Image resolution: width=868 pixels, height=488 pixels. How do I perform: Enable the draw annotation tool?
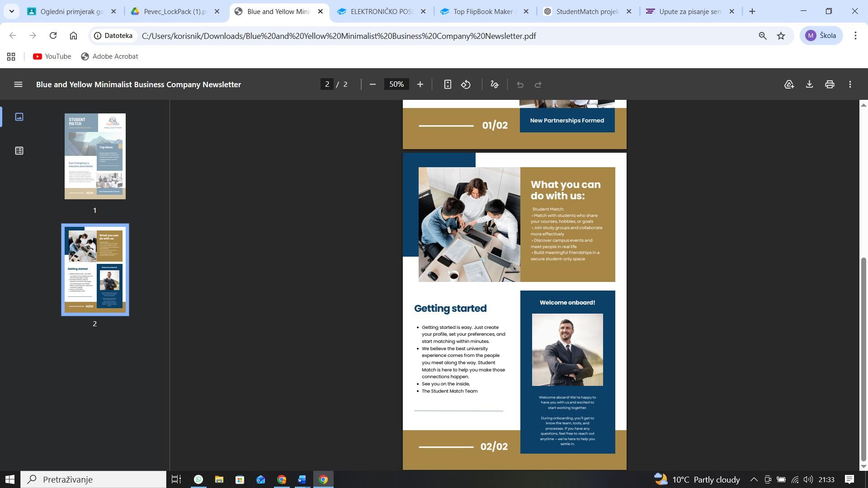click(494, 84)
